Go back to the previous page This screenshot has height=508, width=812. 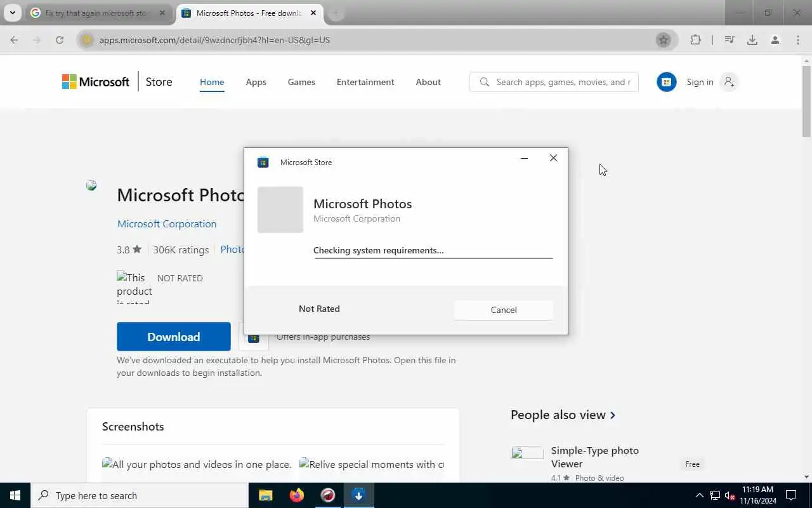coord(14,40)
